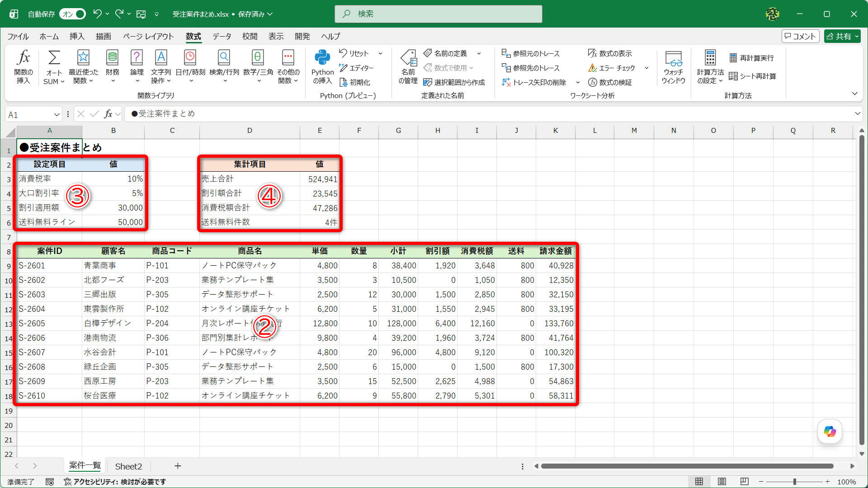Expand the Error Checking (エラーチェック) dropdown arrow
868x488 pixels.
click(646, 68)
